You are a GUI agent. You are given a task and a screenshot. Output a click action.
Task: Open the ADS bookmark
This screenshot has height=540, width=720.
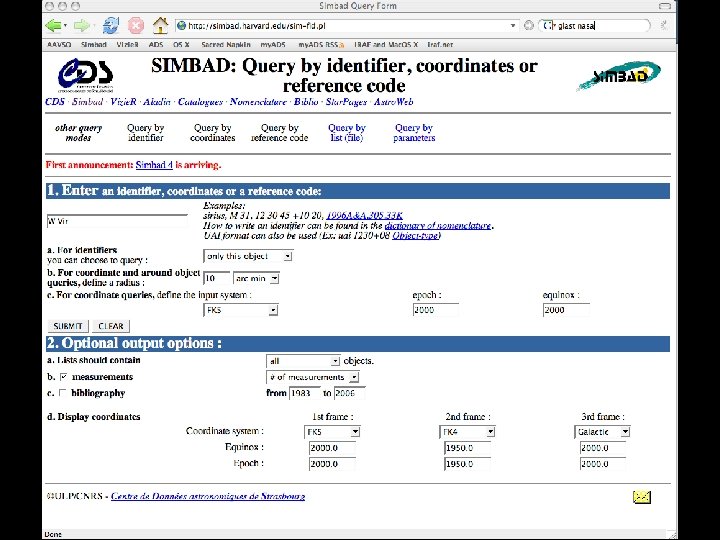156,45
